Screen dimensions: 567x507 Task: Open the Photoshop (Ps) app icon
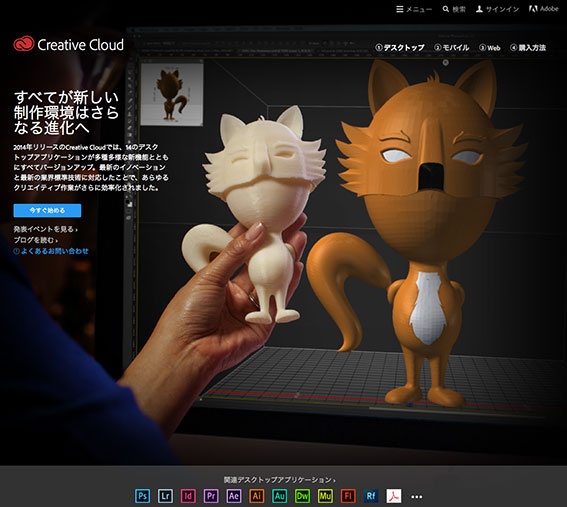point(142,496)
